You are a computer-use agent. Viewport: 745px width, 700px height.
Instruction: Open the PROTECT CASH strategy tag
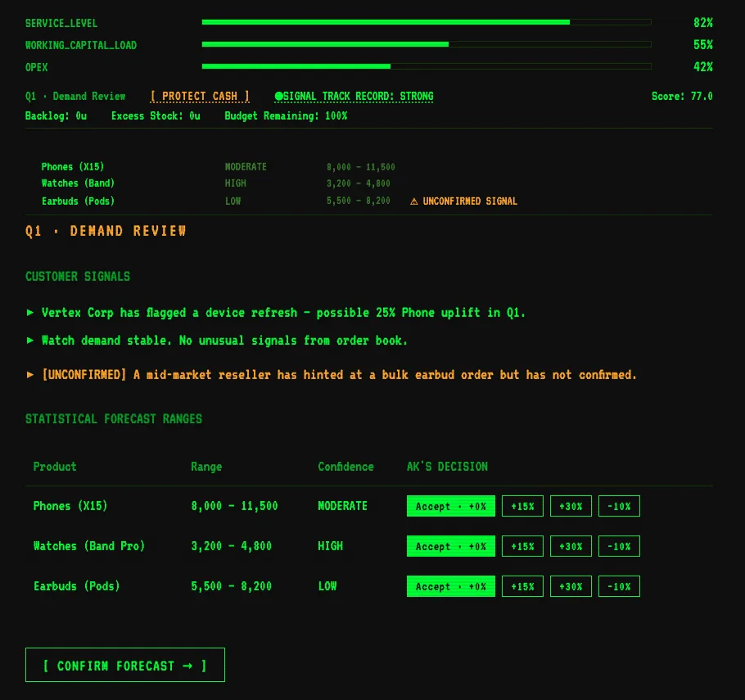200,97
